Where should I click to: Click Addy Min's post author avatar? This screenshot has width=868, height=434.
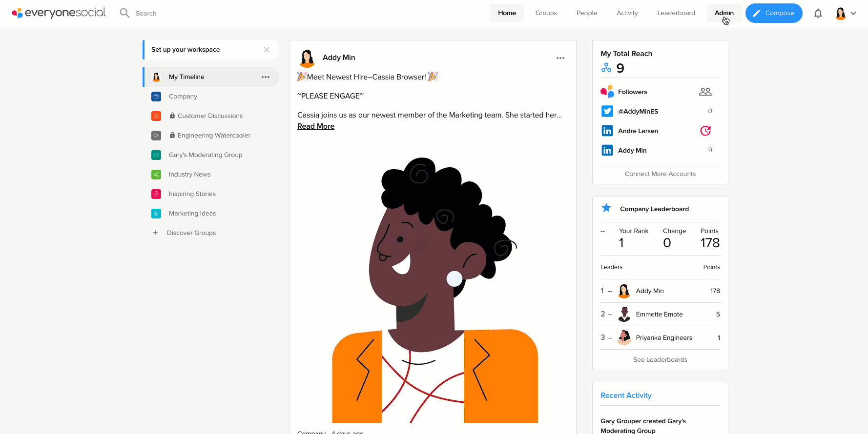(307, 58)
